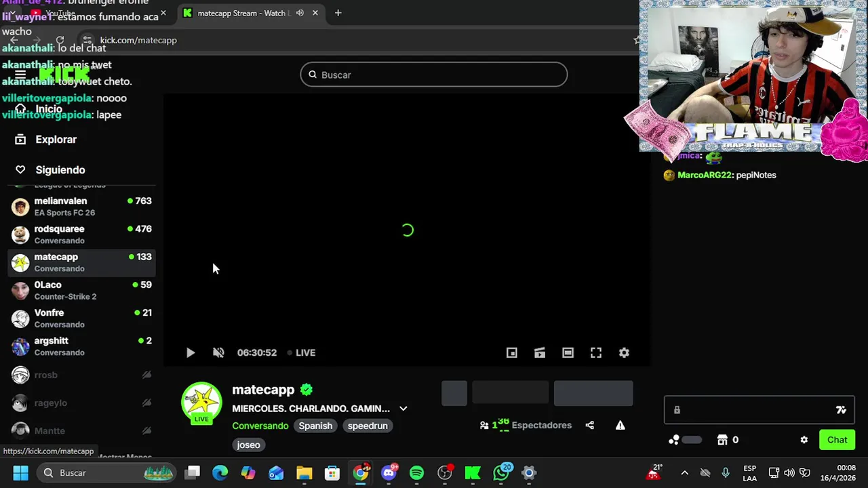Open the Windows Start menu
Viewport: 868px width, 488px height.
(x=20, y=472)
